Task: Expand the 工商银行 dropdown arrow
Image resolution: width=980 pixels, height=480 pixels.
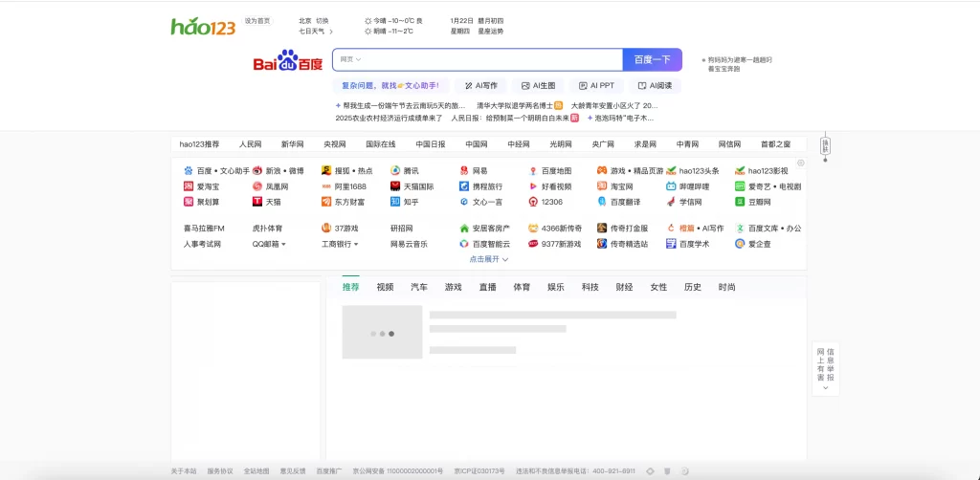Action: (356, 244)
